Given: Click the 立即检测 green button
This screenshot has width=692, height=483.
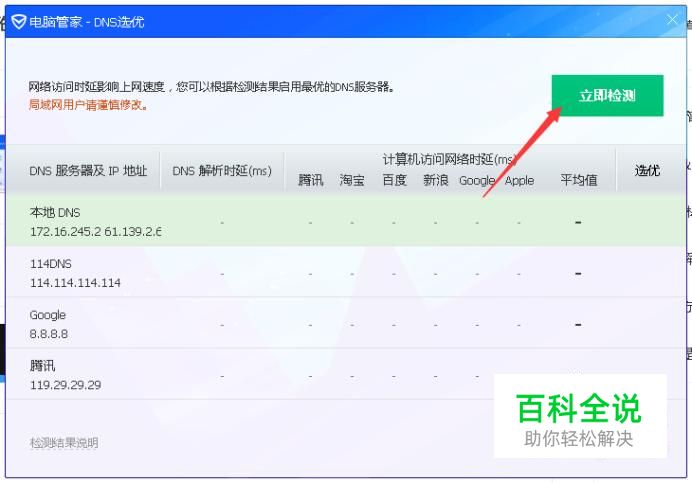Looking at the screenshot, I should point(607,96).
